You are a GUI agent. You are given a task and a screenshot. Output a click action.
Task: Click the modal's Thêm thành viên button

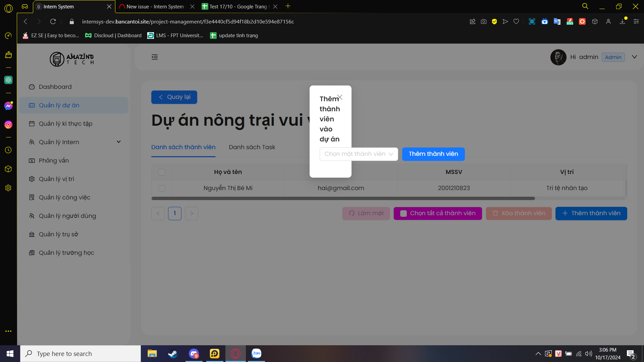(x=433, y=154)
